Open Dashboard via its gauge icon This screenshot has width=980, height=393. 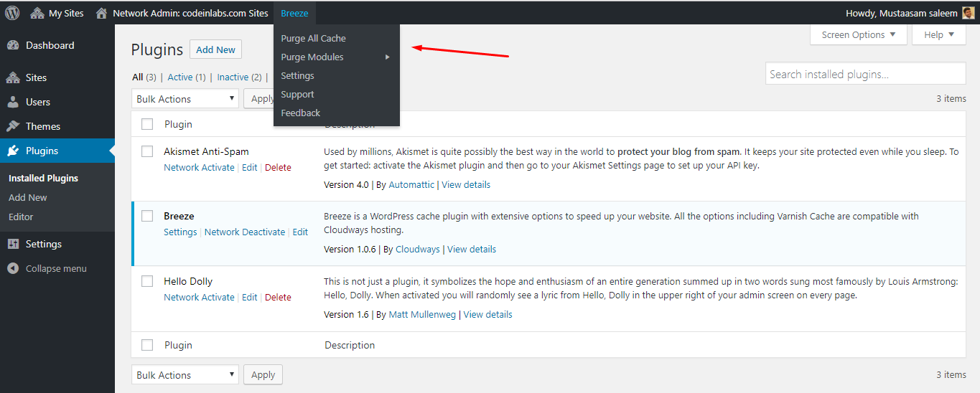[13, 45]
